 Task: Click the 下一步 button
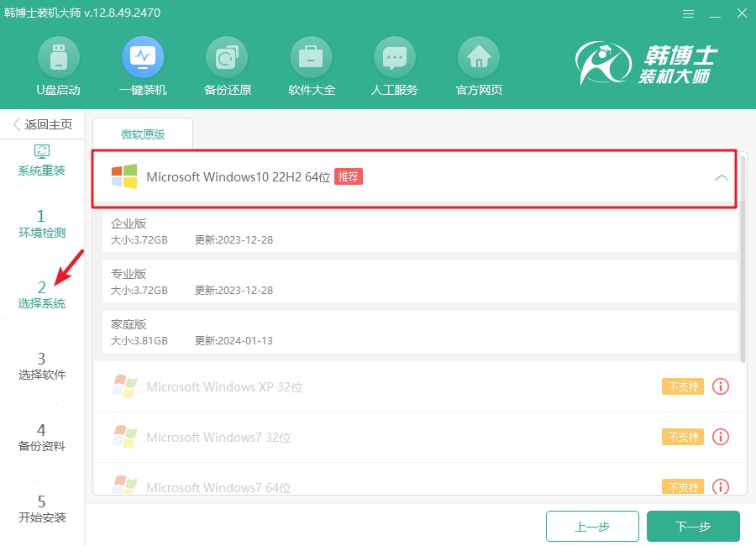tap(693, 527)
